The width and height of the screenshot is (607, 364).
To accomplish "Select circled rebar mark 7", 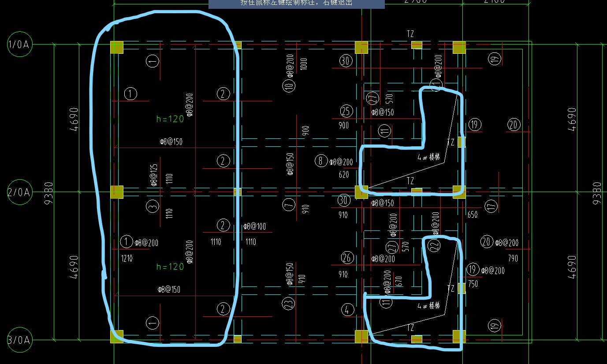I will tap(289, 205).
